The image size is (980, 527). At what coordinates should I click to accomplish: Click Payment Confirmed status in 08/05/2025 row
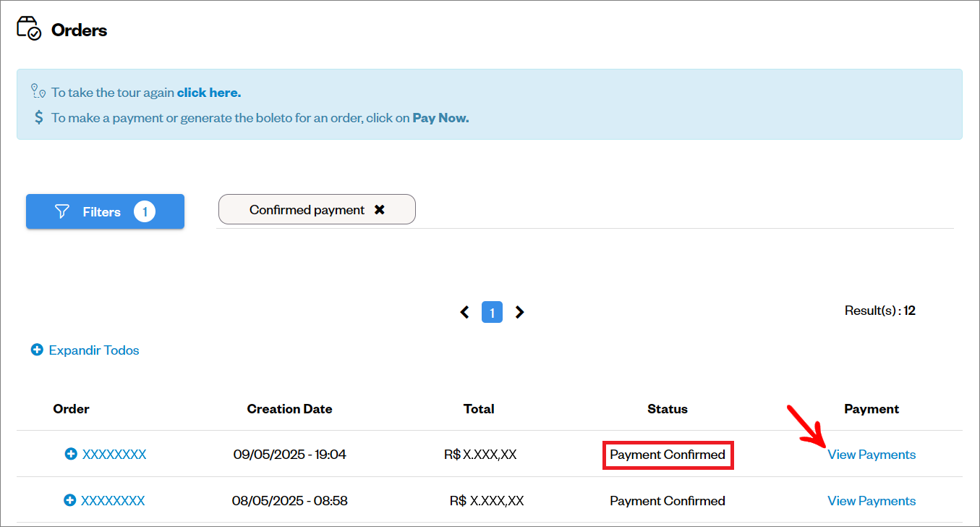(668, 501)
